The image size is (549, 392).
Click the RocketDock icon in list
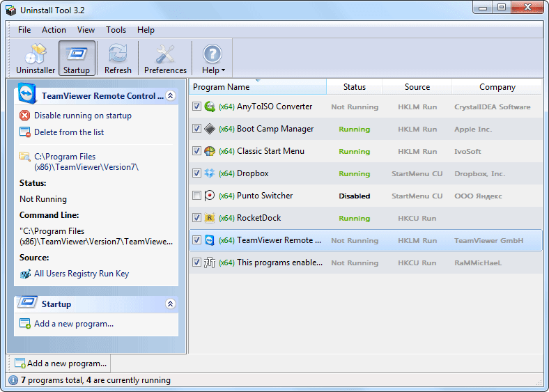[210, 218]
